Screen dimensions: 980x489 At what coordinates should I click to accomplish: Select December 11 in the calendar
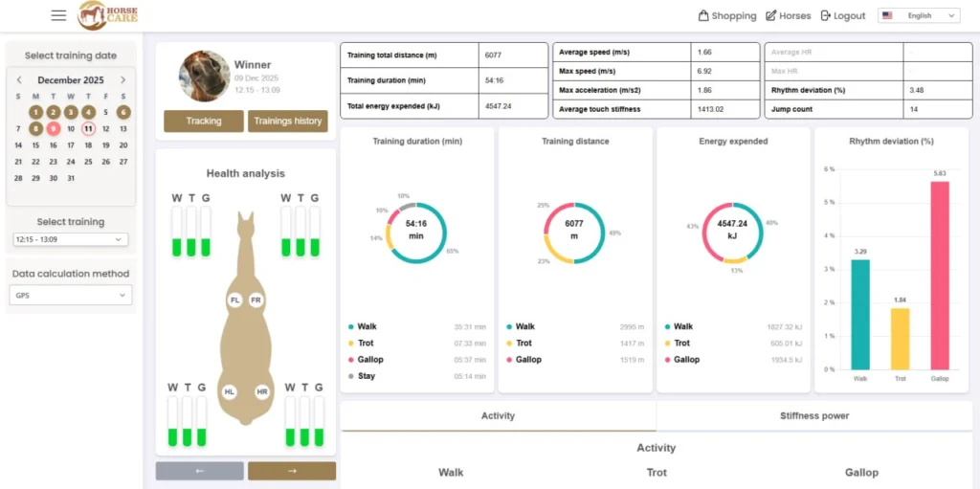point(88,128)
